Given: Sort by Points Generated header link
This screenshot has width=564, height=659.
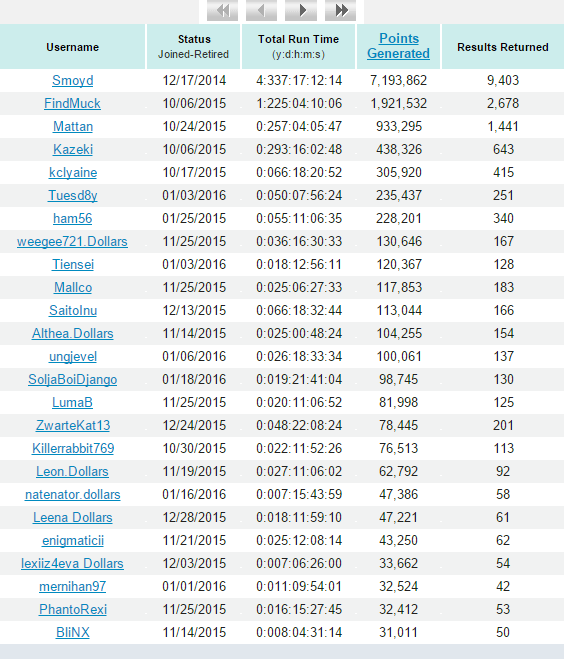Looking at the screenshot, I should [398, 46].
